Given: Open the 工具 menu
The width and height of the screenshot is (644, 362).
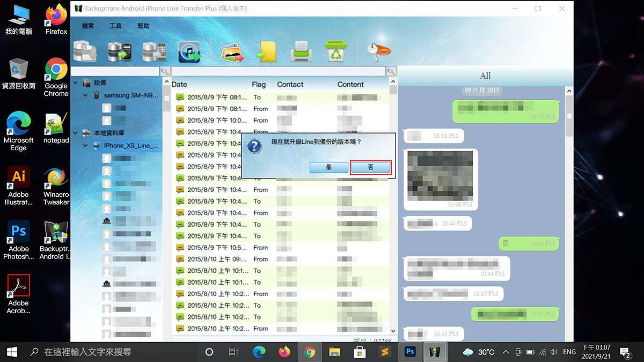Looking at the screenshot, I should (x=115, y=25).
